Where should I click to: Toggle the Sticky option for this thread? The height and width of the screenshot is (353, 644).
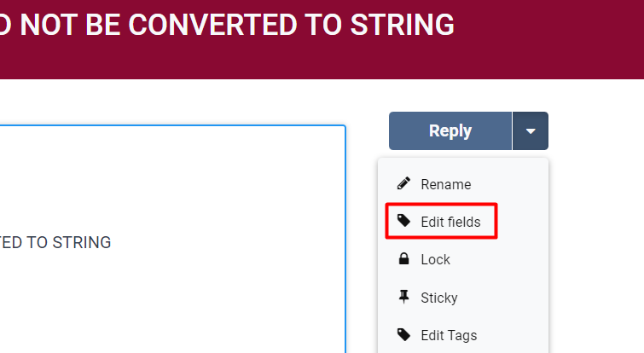[438, 298]
